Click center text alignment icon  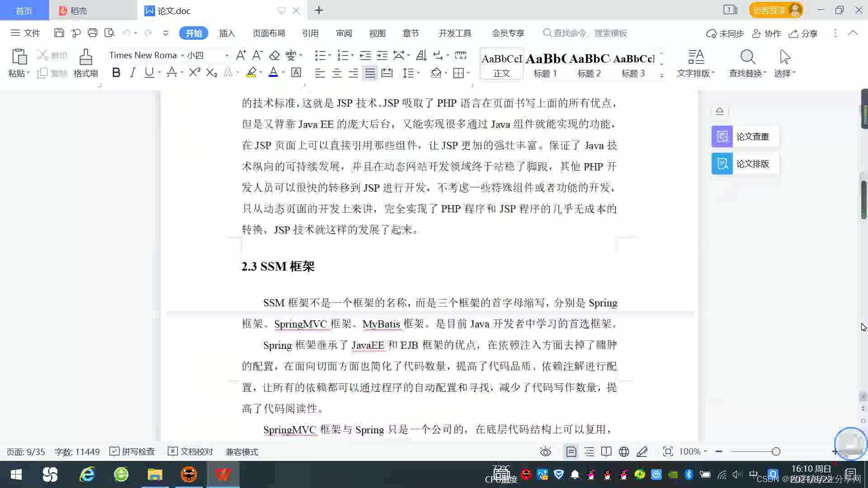337,73
